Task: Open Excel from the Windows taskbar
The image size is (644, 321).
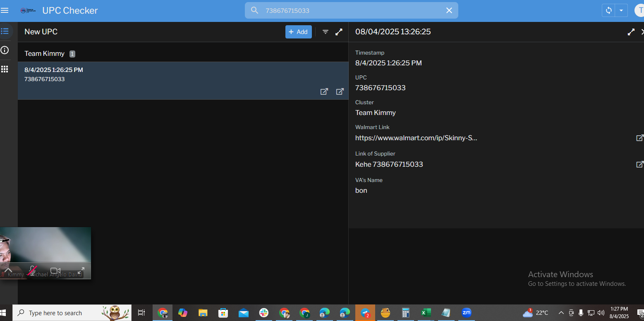Action: pyautogui.click(x=425, y=313)
